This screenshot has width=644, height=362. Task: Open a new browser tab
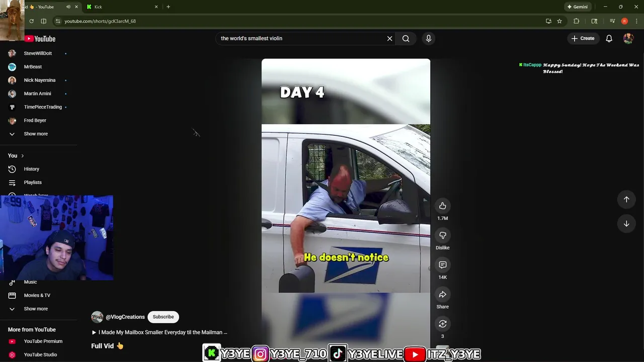[x=168, y=7]
